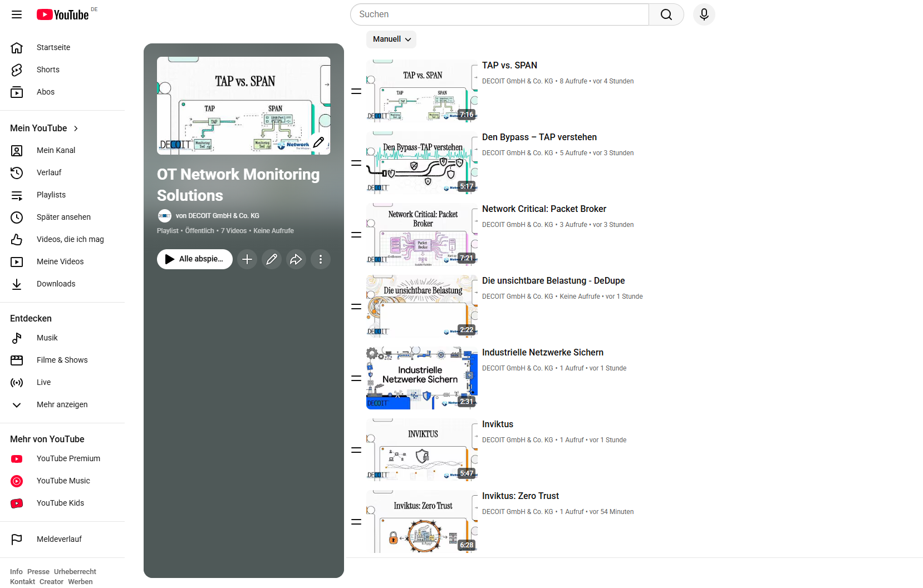Click Filme & Shows icon
923x588 pixels.
pyautogui.click(x=17, y=360)
